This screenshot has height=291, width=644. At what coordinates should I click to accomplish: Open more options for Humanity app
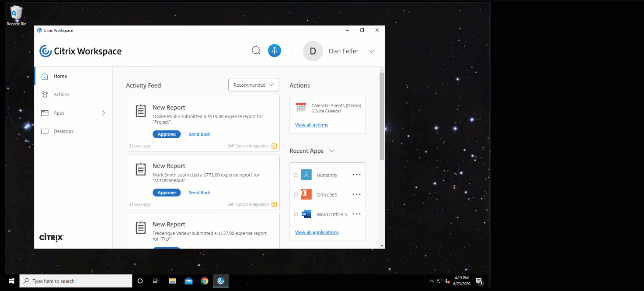356,175
